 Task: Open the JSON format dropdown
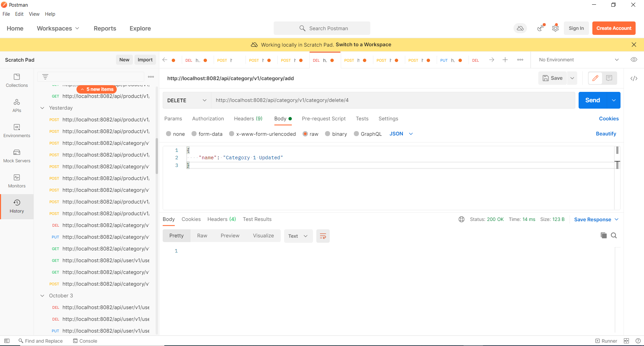tap(401, 134)
